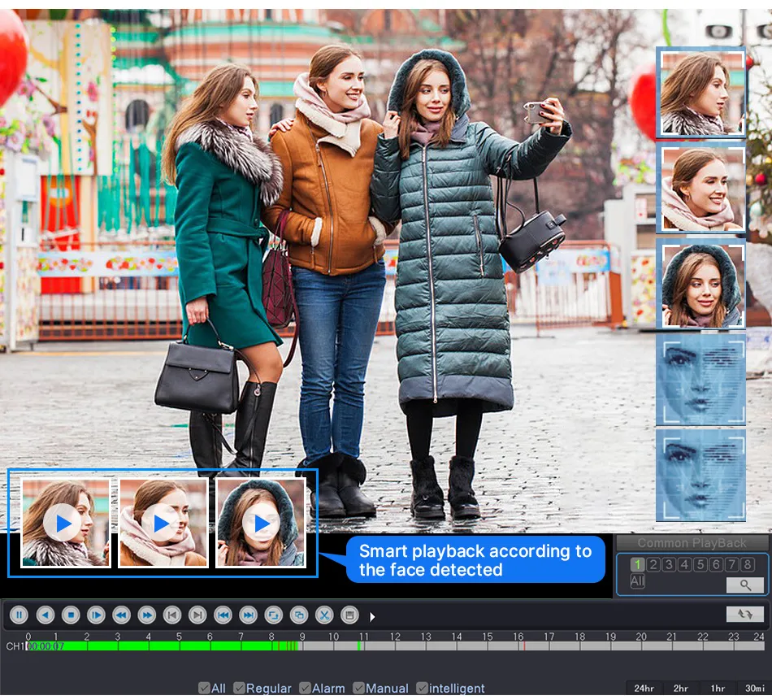Image resolution: width=772 pixels, height=700 pixels.
Task: Toggle the All record types checkbox
Action: pyautogui.click(x=204, y=688)
